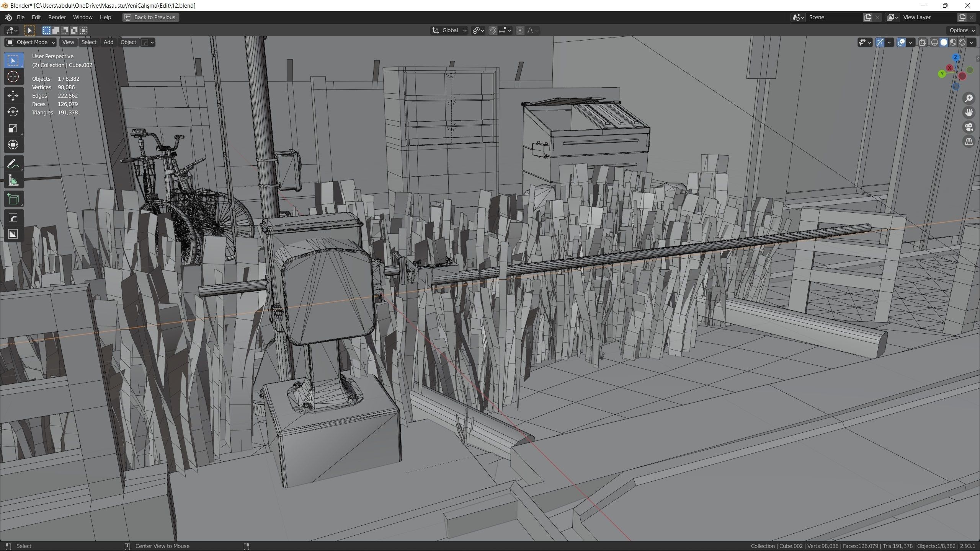Open the viewport Add menu
This screenshot has height=551, width=980.
pos(108,42)
